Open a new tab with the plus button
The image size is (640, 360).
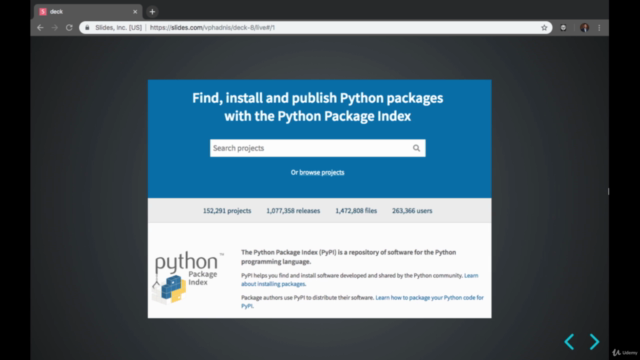point(152,12)
